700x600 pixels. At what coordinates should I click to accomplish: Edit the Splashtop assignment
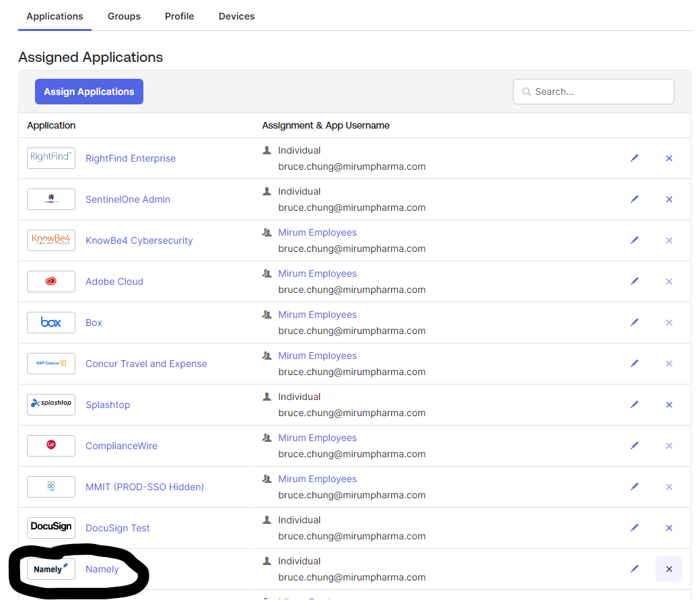[634, 405]
